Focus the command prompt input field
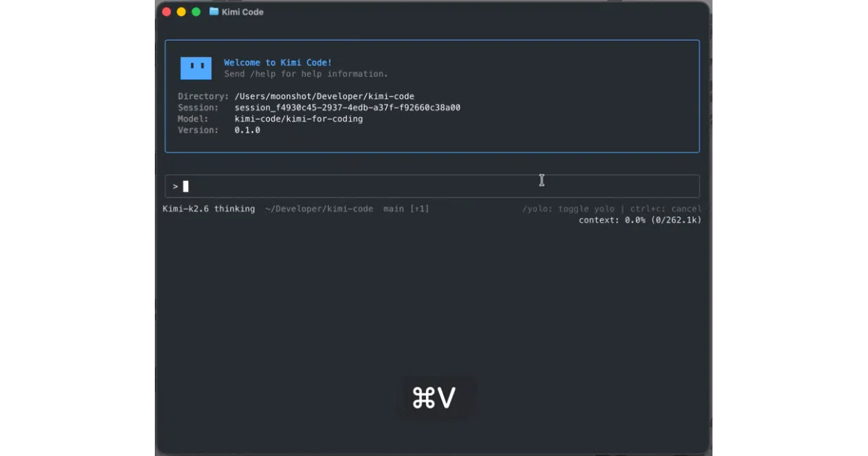 click(x=432, y=186)
